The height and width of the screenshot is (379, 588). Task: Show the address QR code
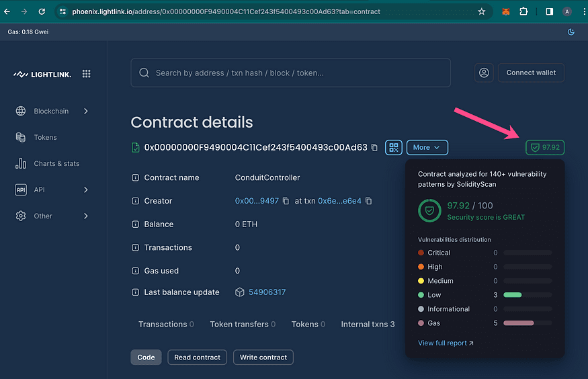pos(393,147)
